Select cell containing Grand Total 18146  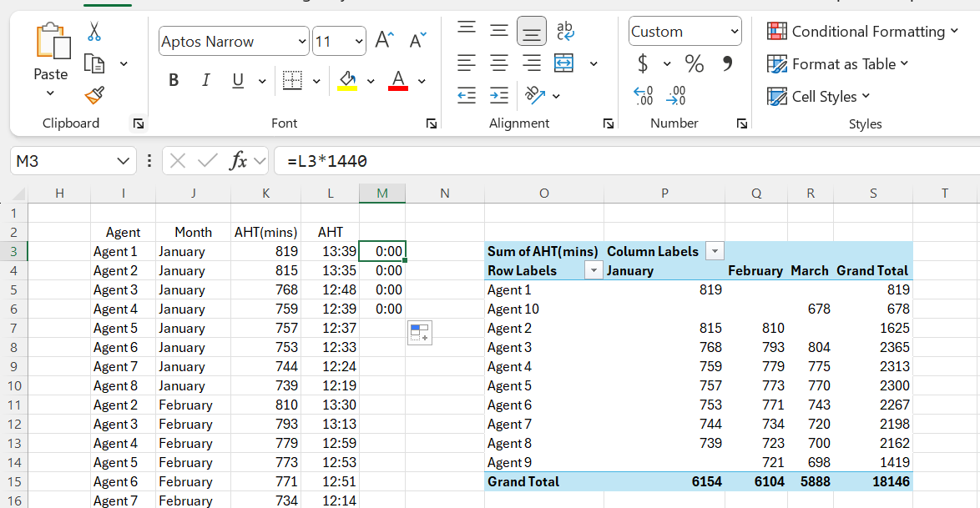[x=873, y=482]
